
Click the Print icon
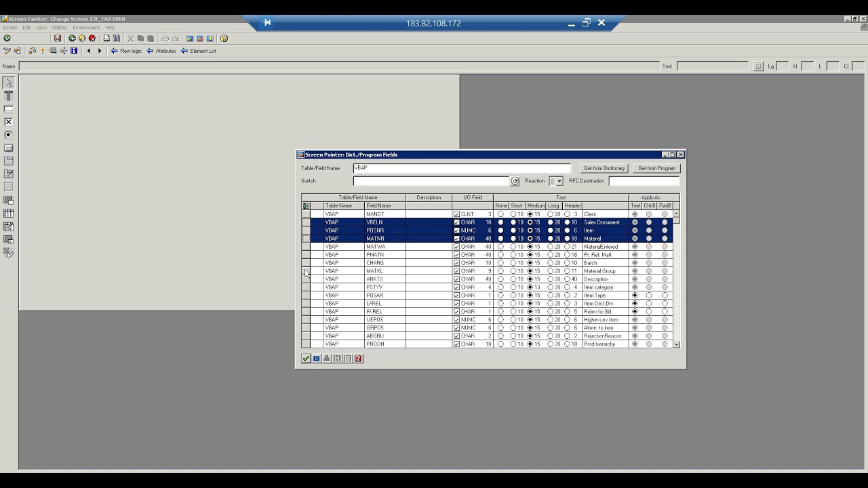[x=106, y=39]
